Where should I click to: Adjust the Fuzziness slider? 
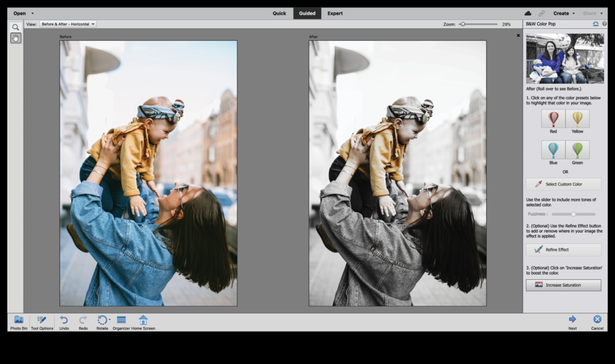pos(575,214)
